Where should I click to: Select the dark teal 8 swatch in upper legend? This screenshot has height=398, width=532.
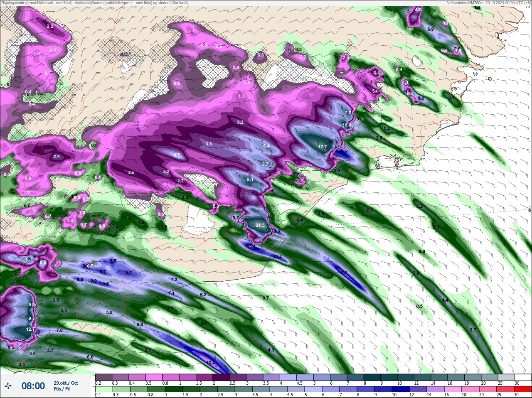373,377
